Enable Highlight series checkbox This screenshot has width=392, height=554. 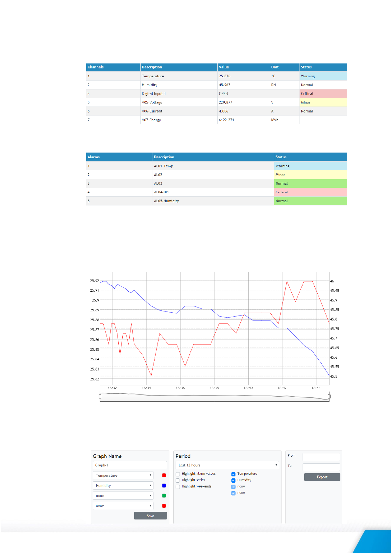click(178, 480)
